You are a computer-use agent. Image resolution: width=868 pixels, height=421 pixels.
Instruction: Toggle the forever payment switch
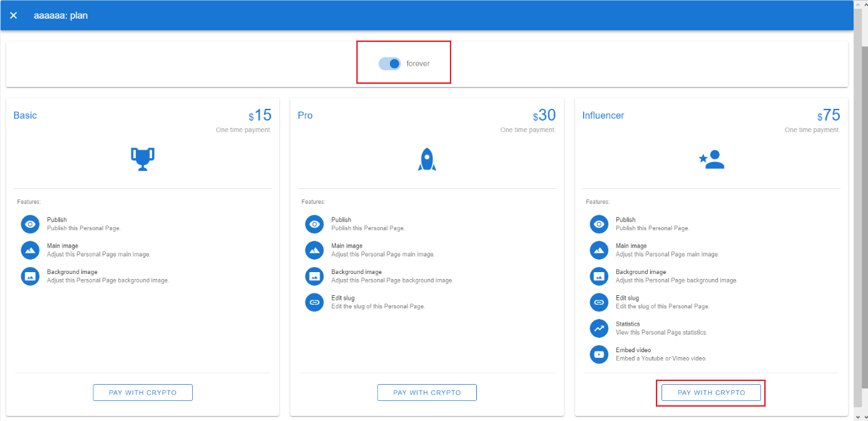click(x=389, y=63)
